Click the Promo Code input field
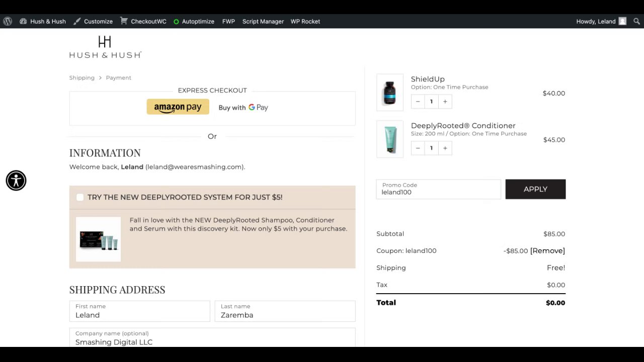Viewport: 644px width, 362px height. tap(438, 189)
